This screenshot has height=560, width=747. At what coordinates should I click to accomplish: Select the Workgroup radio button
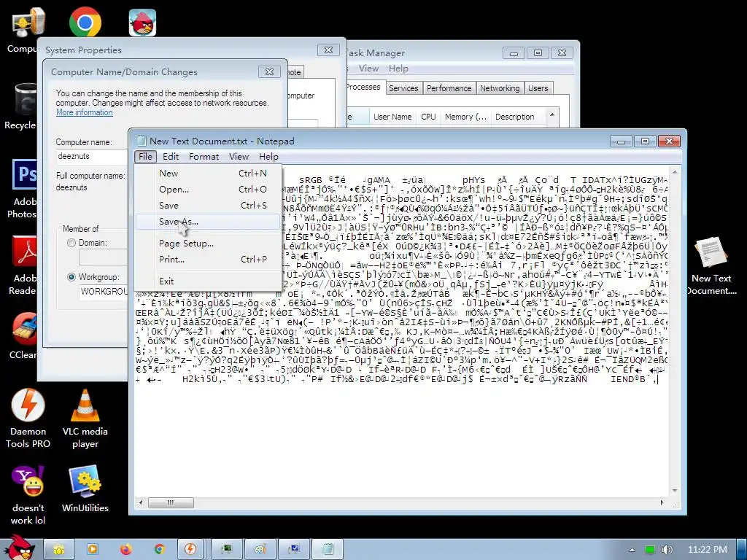pyautogui.click(x=71, y=276)
